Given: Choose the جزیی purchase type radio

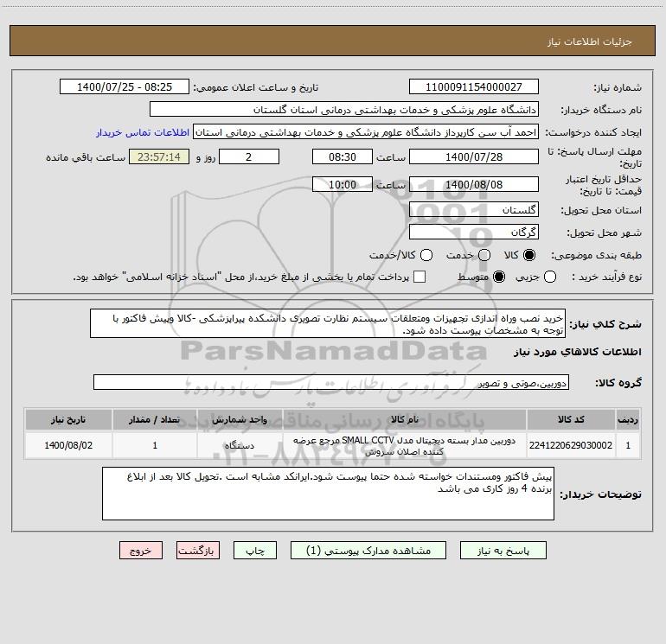Looking at the screenshot, I should [550, 277].
